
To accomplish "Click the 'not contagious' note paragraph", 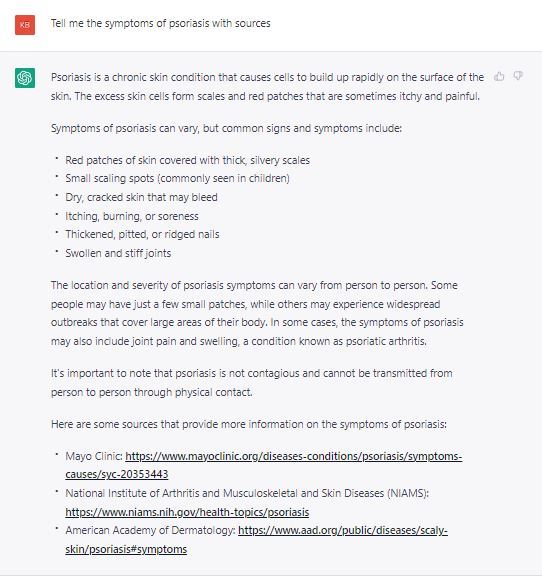I will [x=251, y=383].
